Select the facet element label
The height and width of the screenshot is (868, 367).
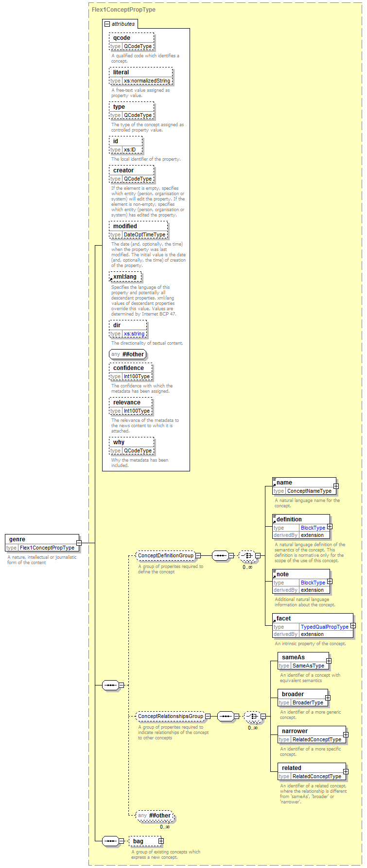(283, 618)
